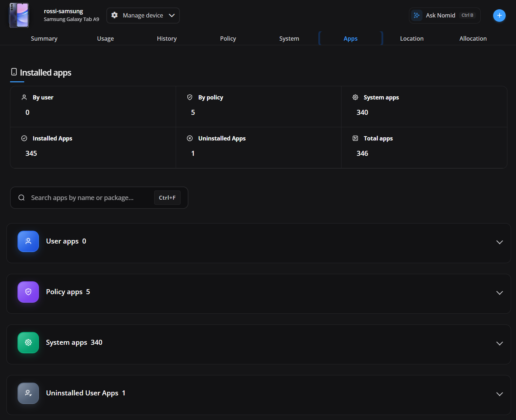Open the Location tab
The height and width of the screenshot is (420, 516).
point(412,39)
